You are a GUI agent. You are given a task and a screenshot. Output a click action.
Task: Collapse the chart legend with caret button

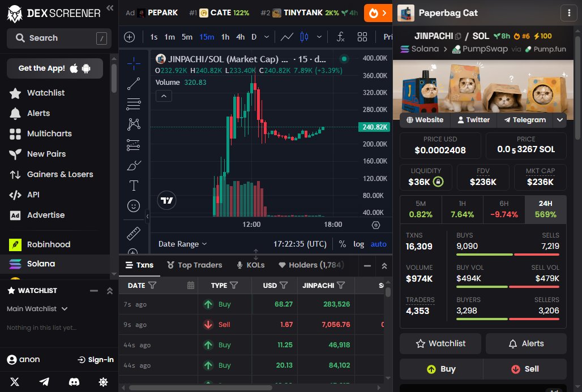164,96
